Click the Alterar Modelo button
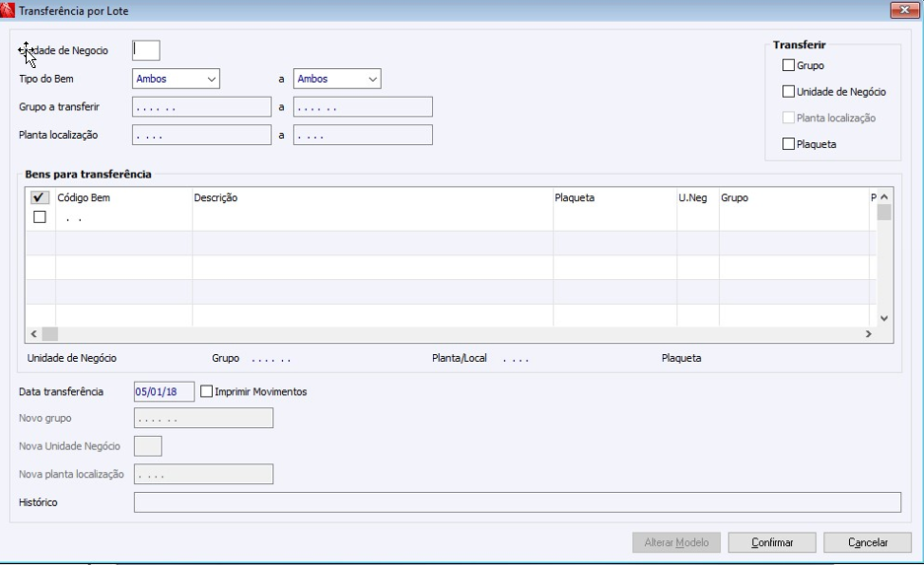 (676, 542)
